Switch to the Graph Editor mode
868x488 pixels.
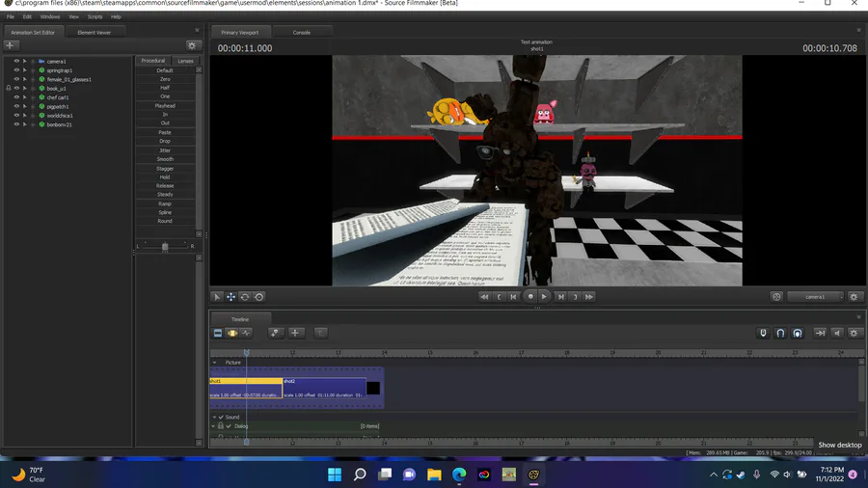(246, 333)
